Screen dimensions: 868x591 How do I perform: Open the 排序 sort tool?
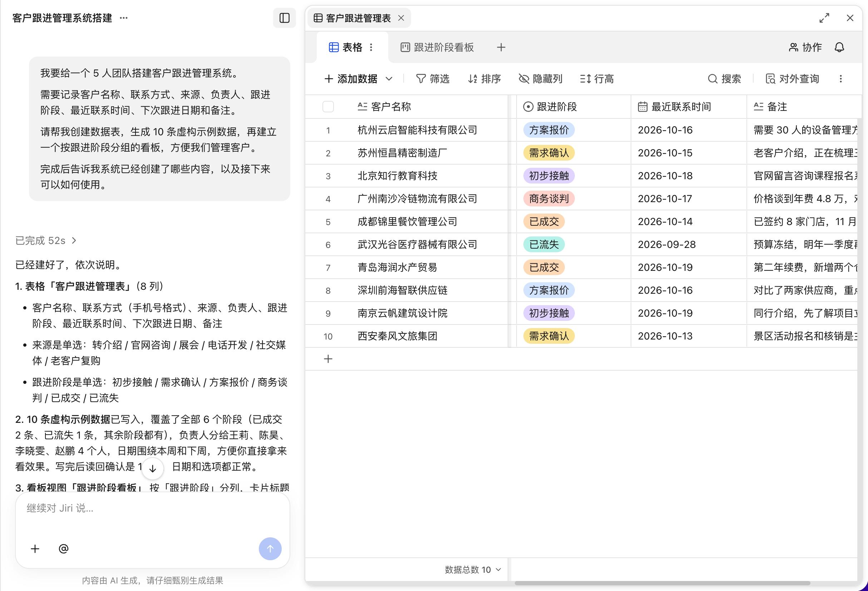484,79
